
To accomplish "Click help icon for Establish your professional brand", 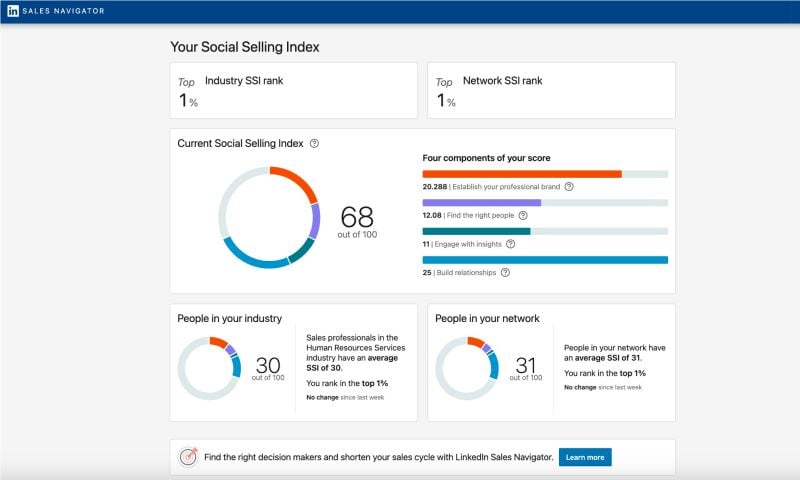I will point(569,187).
